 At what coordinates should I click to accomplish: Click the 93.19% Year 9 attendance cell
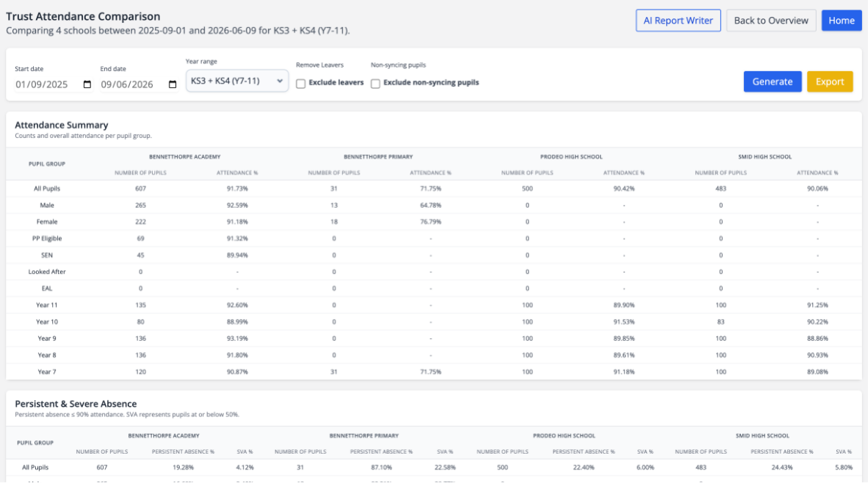point(237,338)
